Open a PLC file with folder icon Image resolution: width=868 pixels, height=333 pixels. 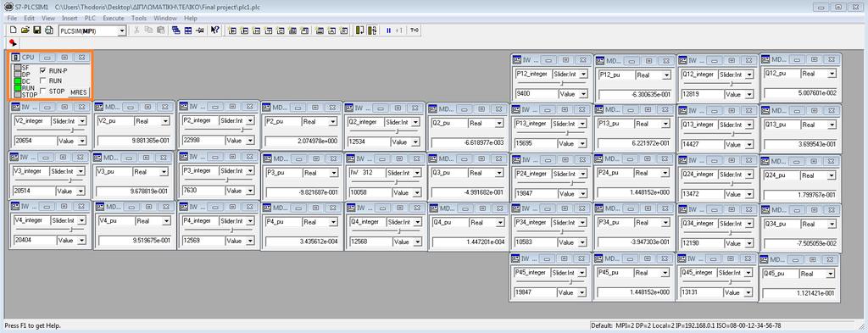(x=25, y=31)
